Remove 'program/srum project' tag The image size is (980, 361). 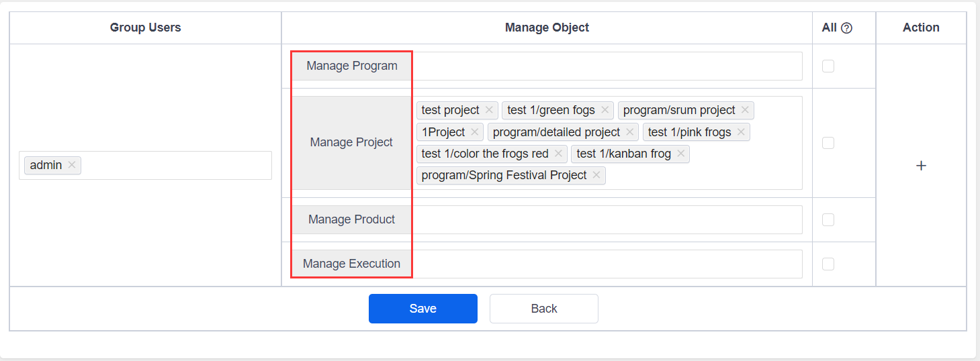(745, 110)
